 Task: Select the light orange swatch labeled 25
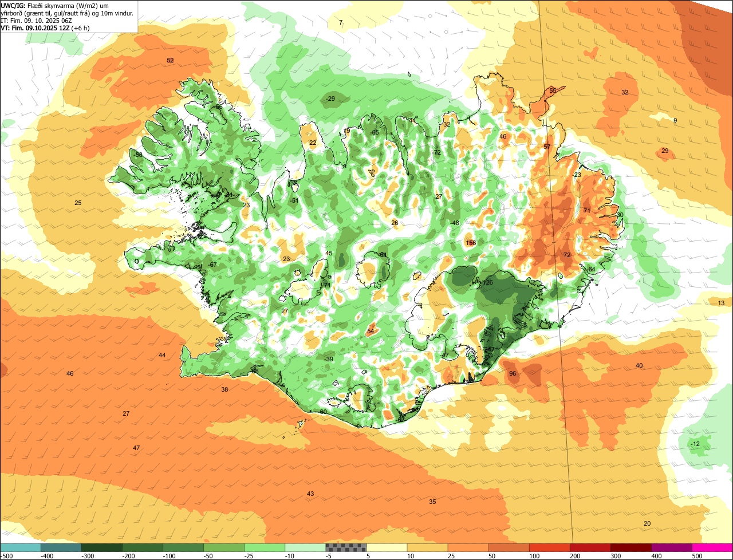tap(467, 547)
